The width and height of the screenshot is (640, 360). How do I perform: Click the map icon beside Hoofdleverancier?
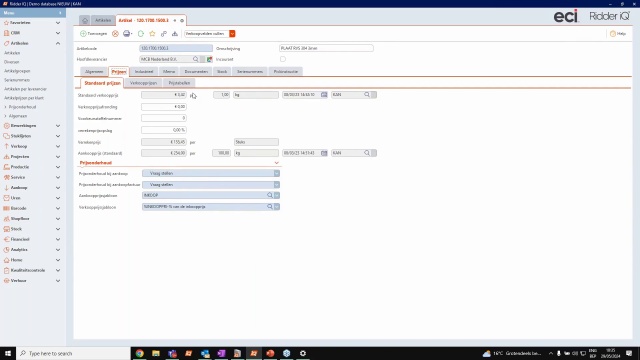[x=209, y=59]
